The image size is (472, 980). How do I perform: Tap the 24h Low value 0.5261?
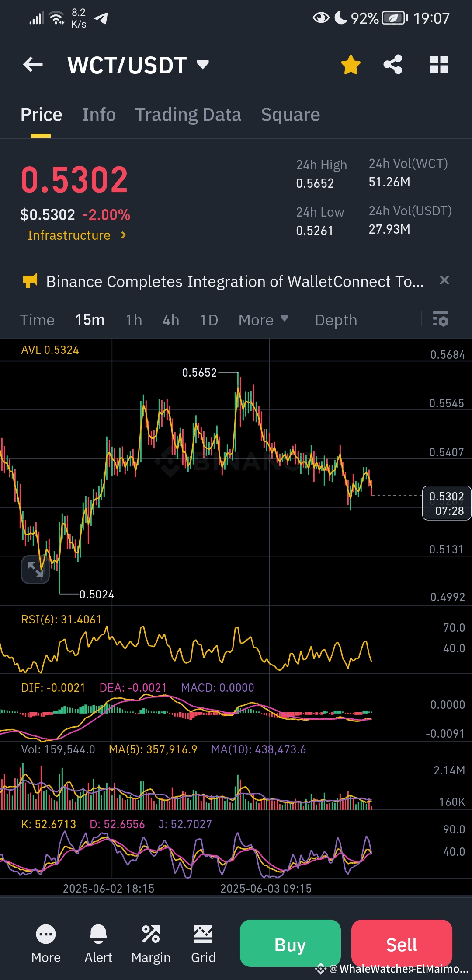click(315, 231)
